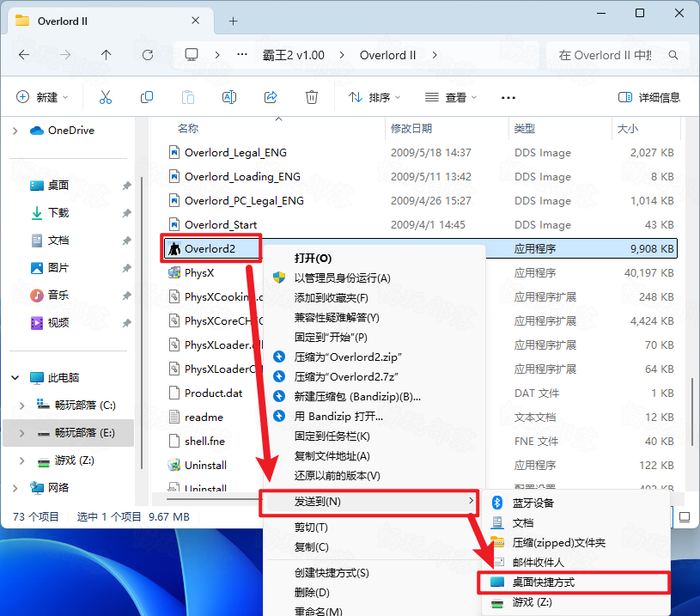
Task: Click the search magnifier icon
Action: 673,55
